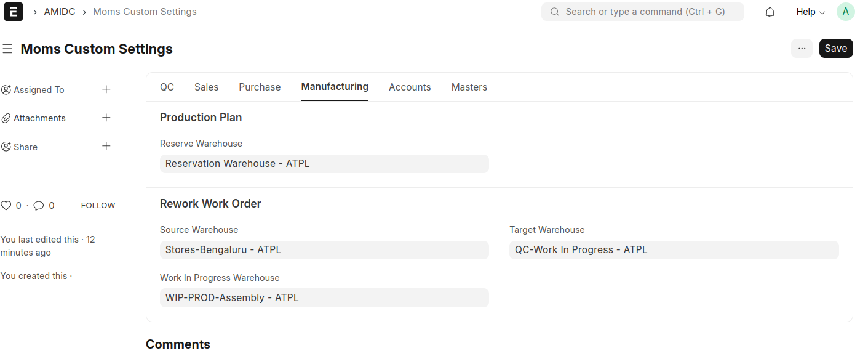Viewport: 868px width, 356px height.
Task: Click the ERPNext home logo icon
Action: pyautogui.click(x=13, y=12)
